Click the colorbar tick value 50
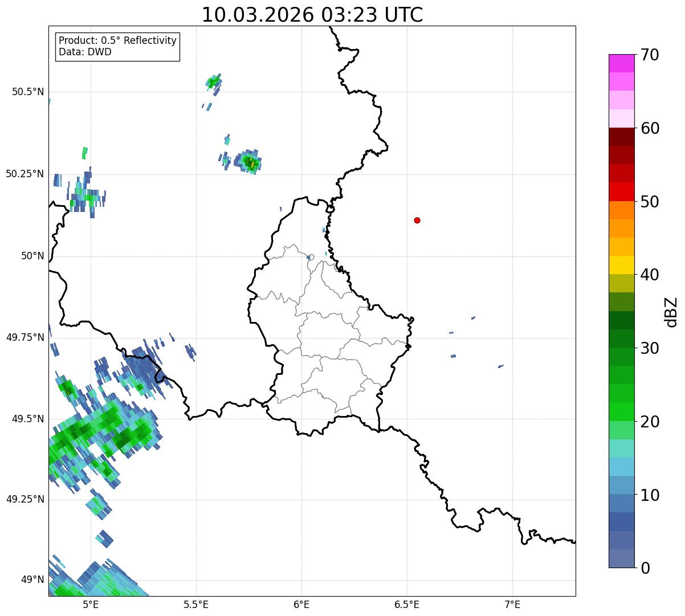This screenshot has height=616, width=685. point(650,202)
